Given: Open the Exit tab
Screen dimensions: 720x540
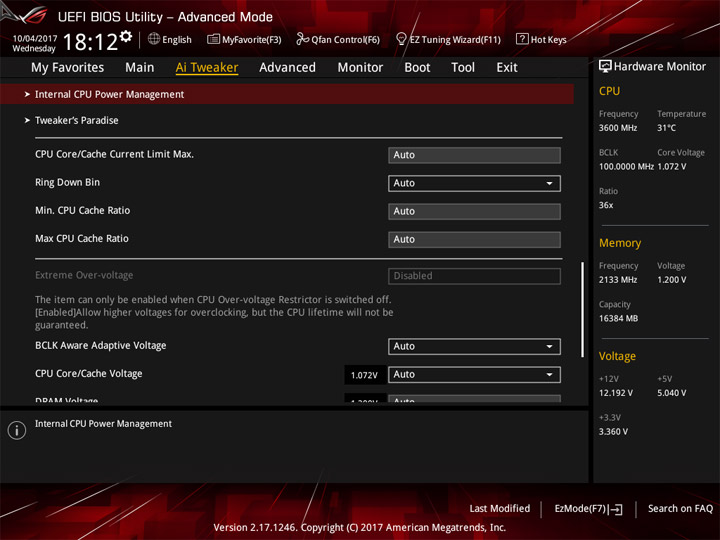Looking at the screenshot, I should point(506,68).
